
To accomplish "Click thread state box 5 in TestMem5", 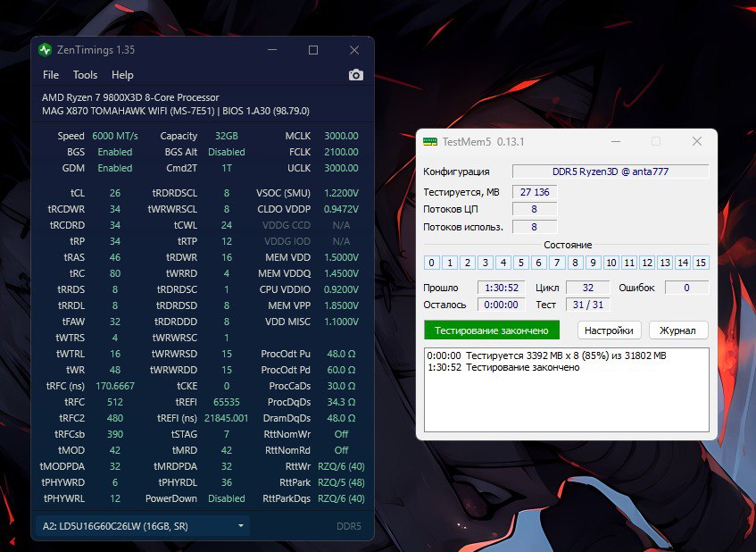I will tap(520, 263).
